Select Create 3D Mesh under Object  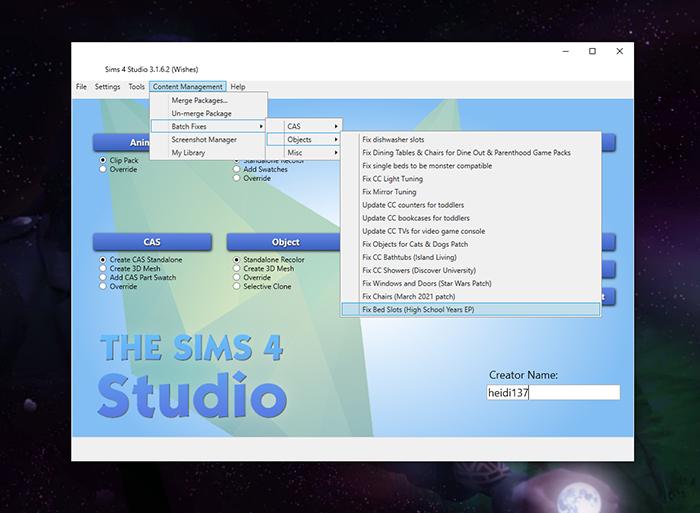(237, 268)
